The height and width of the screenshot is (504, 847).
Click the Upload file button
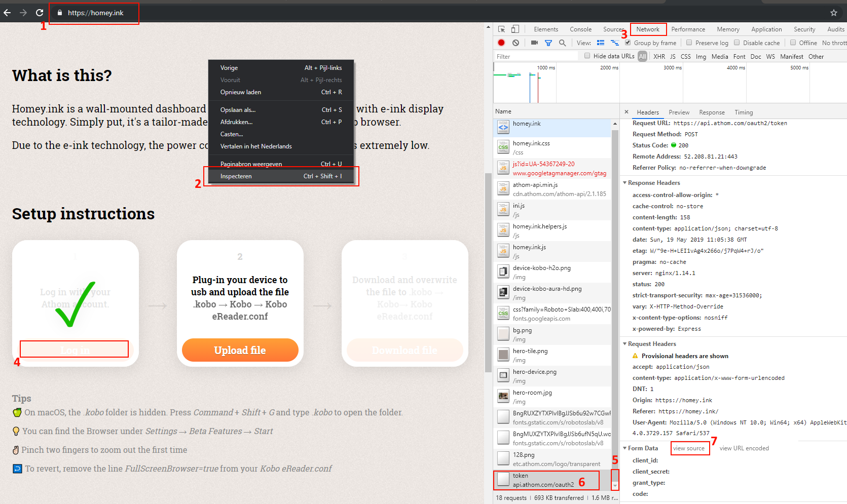tap(240, 350)
